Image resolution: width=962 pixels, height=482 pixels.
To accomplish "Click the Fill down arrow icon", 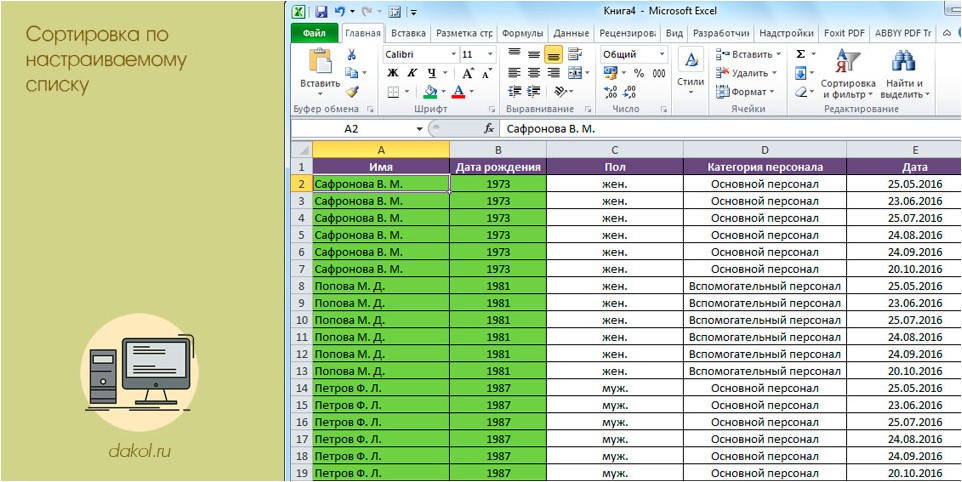I will [x=801, y=73].
